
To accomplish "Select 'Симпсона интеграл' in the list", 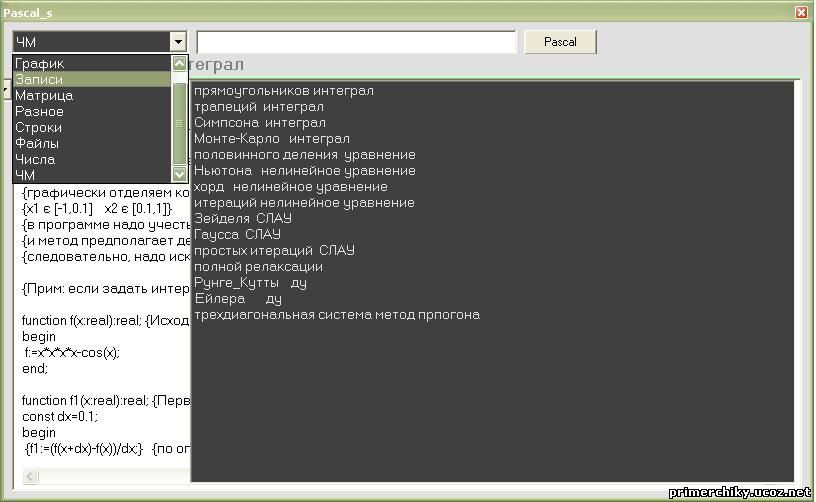I will click(260, 123).
